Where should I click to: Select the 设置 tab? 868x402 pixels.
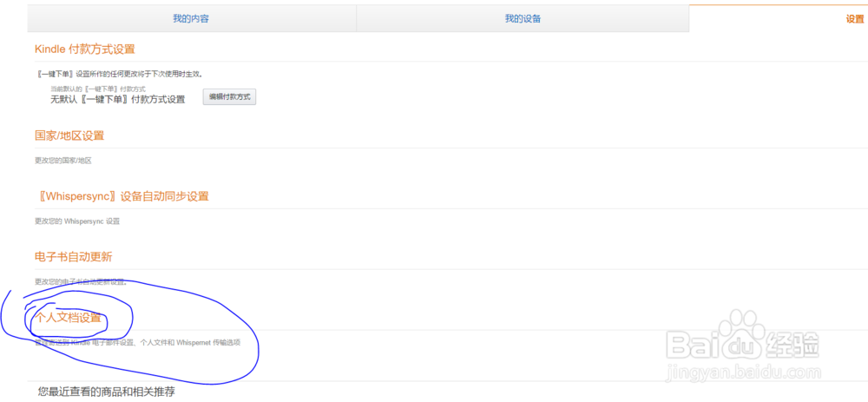coord(854,19)
